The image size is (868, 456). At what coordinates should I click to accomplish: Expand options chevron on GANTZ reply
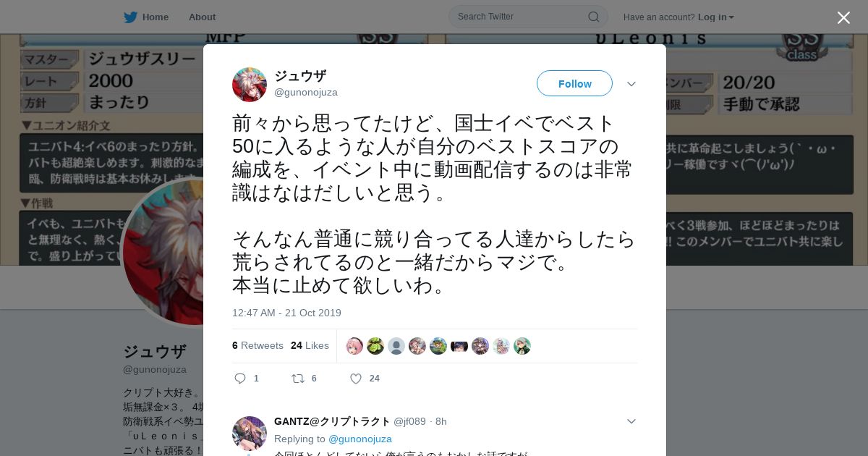click(631, 421)
